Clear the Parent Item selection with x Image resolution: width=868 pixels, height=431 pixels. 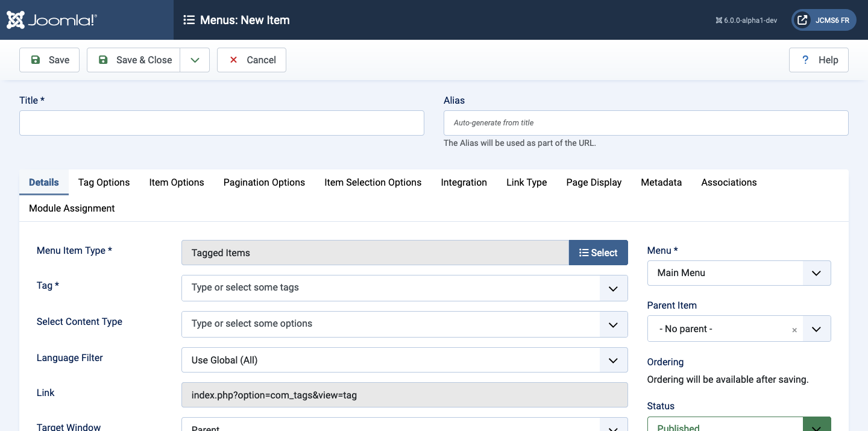pyautogui.click(x=794, y=330)
